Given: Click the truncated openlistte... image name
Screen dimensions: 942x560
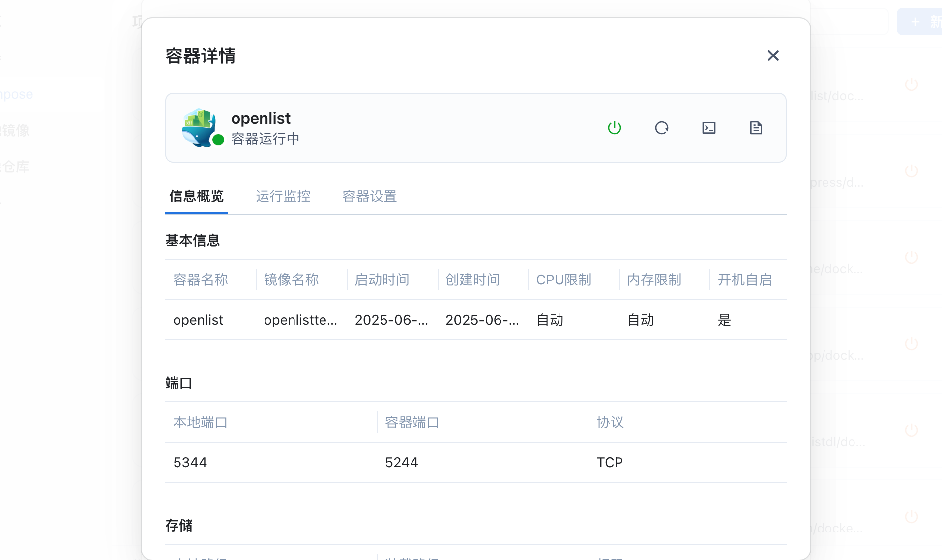Looking at the screenshot, I should pos(300,320).
